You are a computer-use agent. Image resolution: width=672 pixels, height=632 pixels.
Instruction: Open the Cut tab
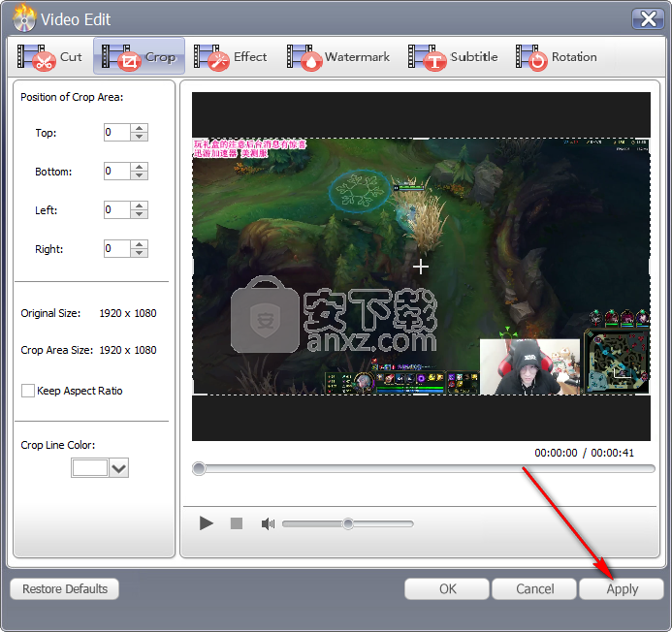click(49, 56)
